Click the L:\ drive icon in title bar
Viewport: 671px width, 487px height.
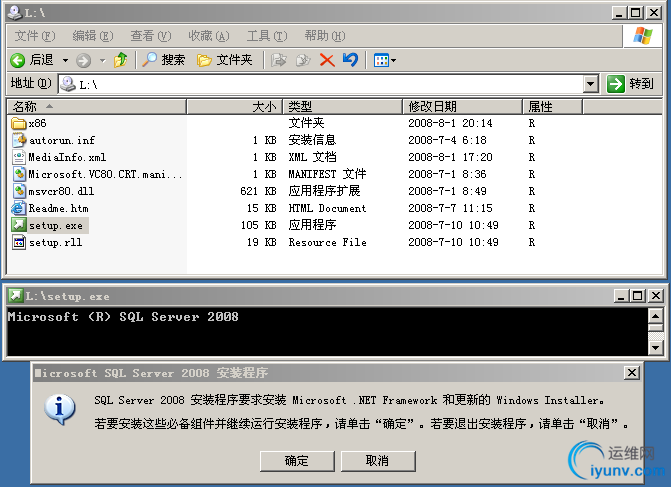[x=15, y=13]
